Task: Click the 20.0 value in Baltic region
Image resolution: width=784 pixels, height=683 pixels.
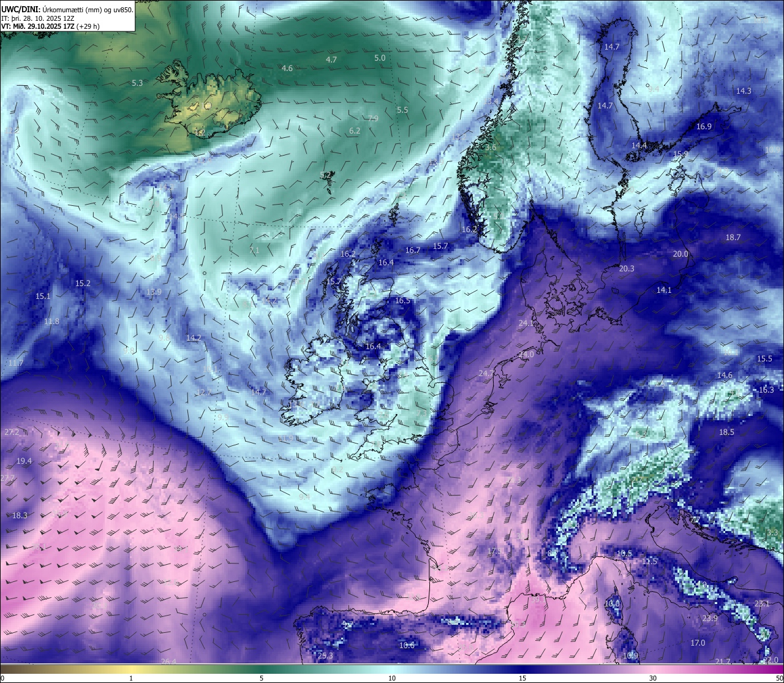Action: click(x=680, y=254)
